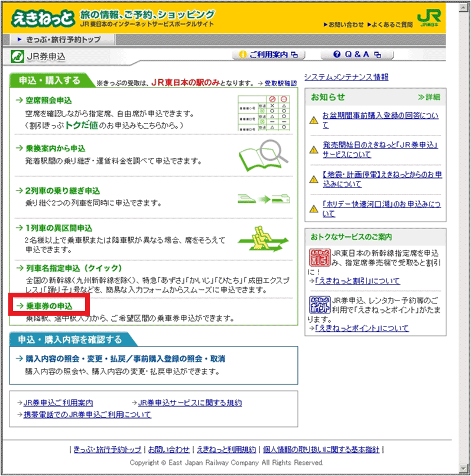Open footer 個人情報の取り扱いに関する基本指針 link

321,449
